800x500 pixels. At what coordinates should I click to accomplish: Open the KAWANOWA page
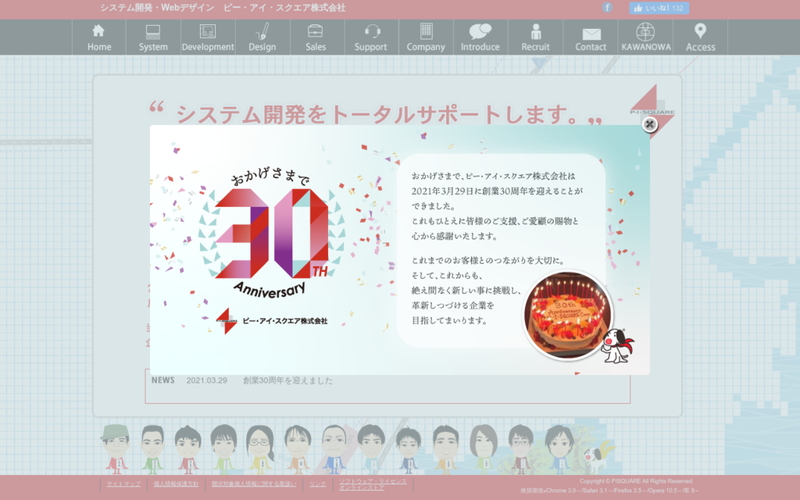[646, 37]
